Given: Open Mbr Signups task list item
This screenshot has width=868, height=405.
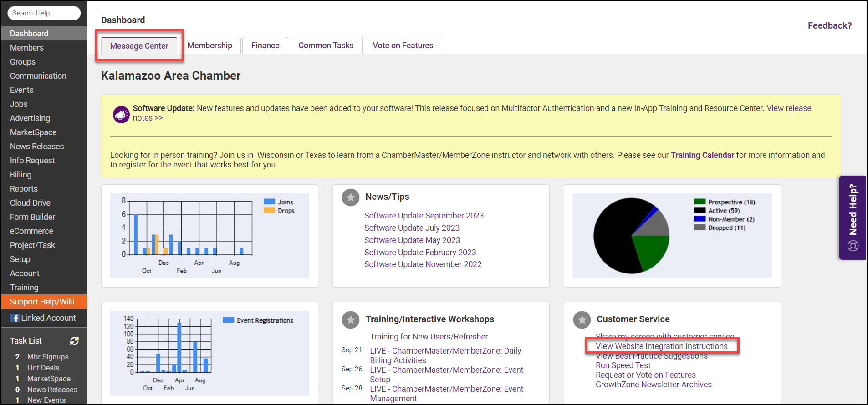Looking at the screenshot, I should point(48,357).
